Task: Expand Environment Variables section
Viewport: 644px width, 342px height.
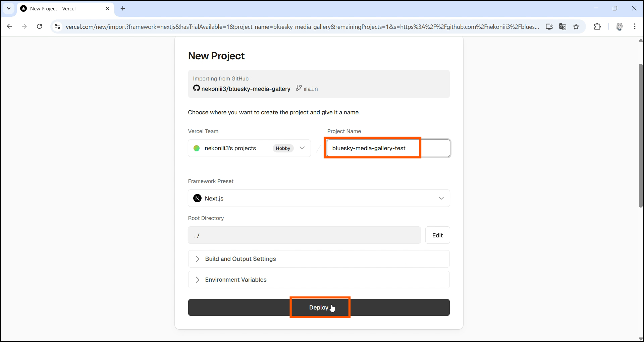Action: pos(319,280)
